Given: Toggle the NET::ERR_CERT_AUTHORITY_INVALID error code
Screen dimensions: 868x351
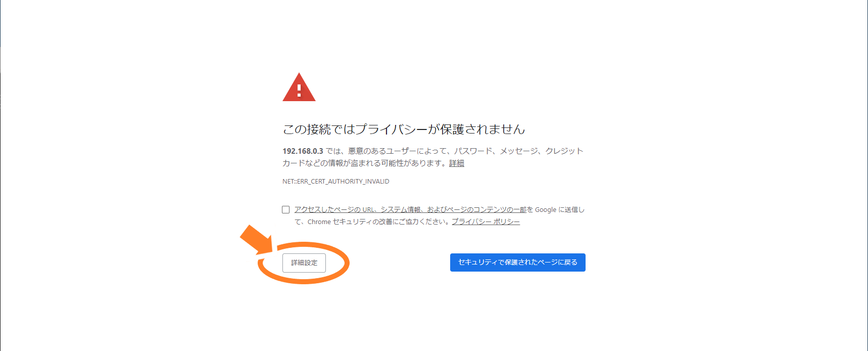Looking at the screenshot, I should coord(336,181).
